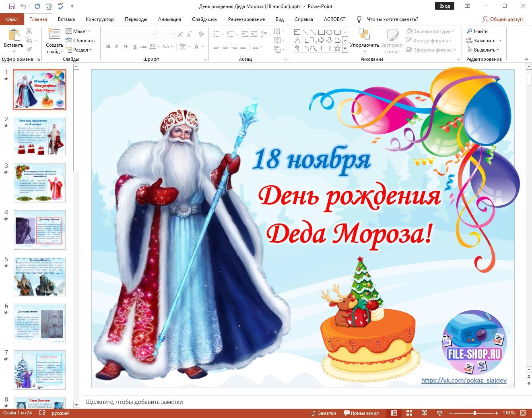This screenshot has height=418, width=532.
Task: Toggle Italic (К) formatting
Action: pyautogui.click(x=117, y=47)
